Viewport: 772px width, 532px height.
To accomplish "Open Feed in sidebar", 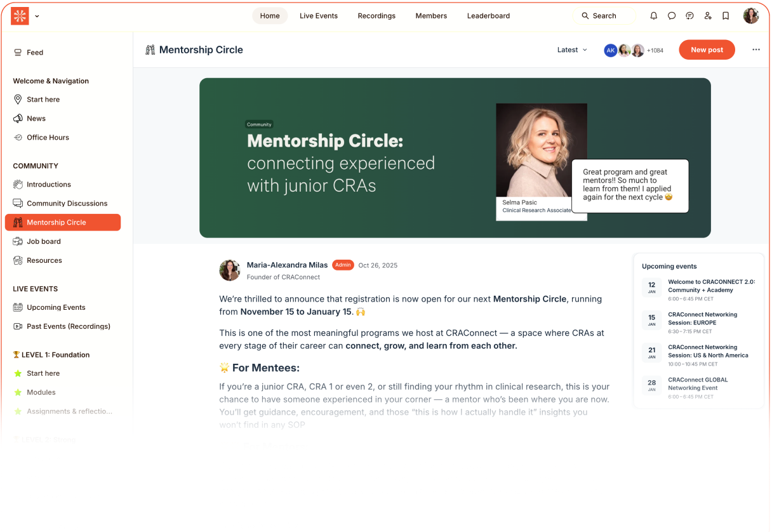I will pyautogui.click(x=63, y=53).
